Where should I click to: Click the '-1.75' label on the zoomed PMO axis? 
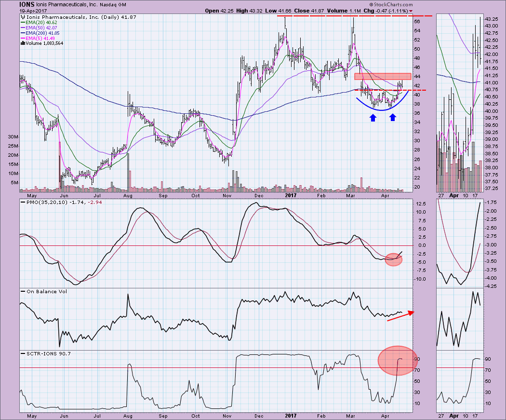pyautogui.click(x=491, y=203)
